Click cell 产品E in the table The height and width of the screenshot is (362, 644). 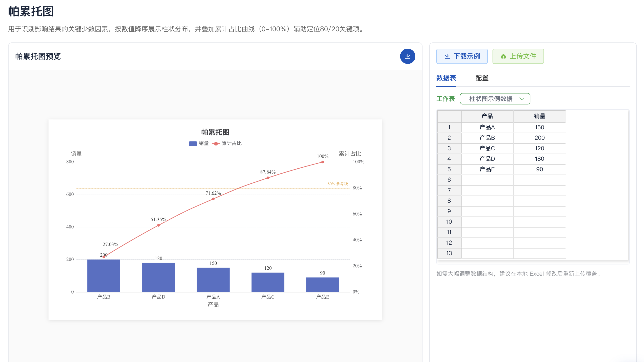(487, 170)
